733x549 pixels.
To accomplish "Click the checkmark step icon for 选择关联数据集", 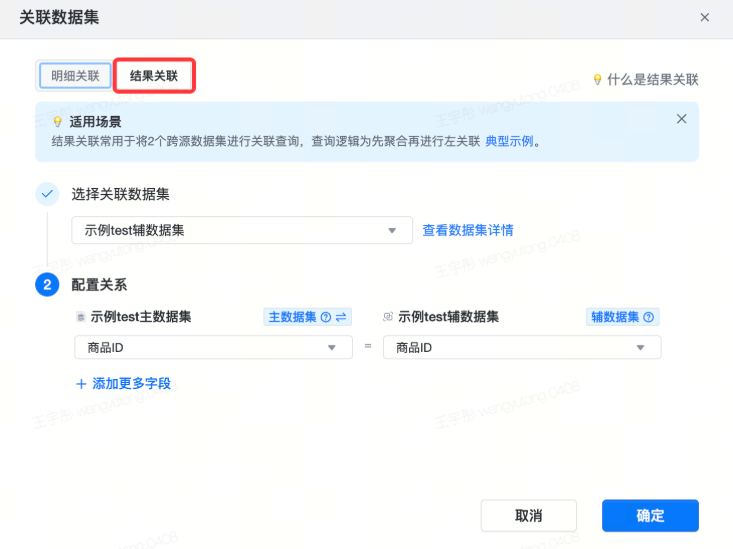I will pyautogui.click(x=47, y=194).
